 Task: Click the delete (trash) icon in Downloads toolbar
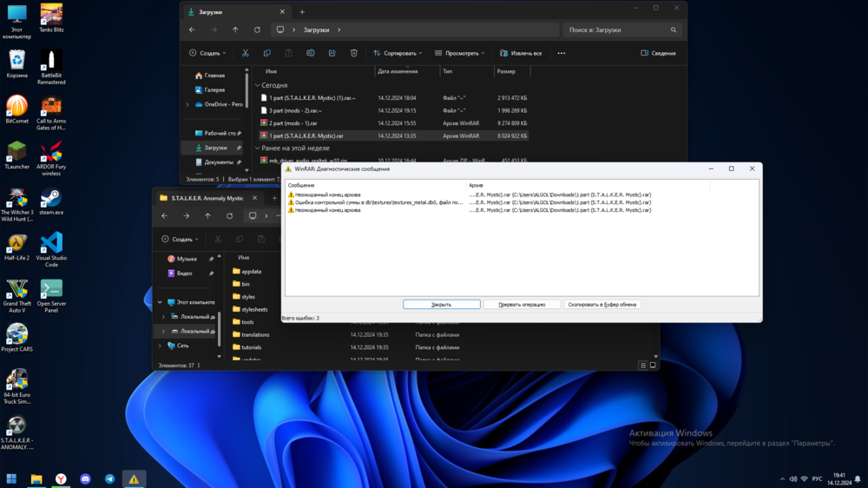click(353, 53)
